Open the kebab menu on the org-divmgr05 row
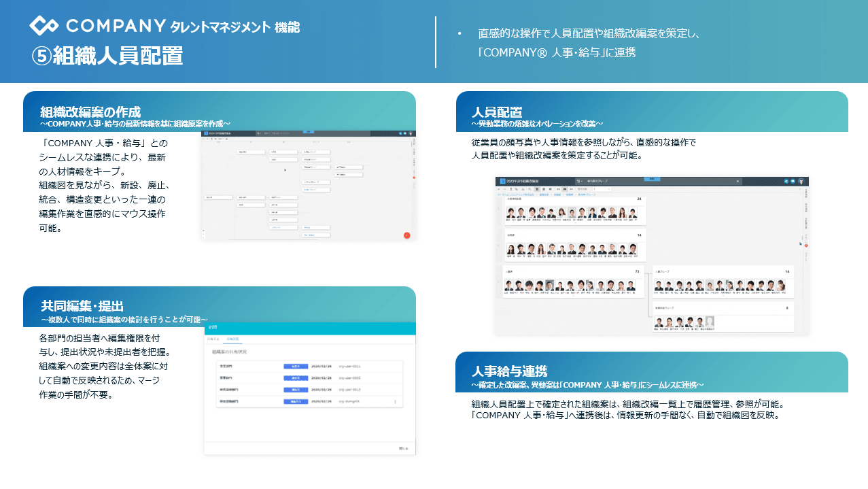The height and width of the screenshot is (489, 868). tap(395, 402)
